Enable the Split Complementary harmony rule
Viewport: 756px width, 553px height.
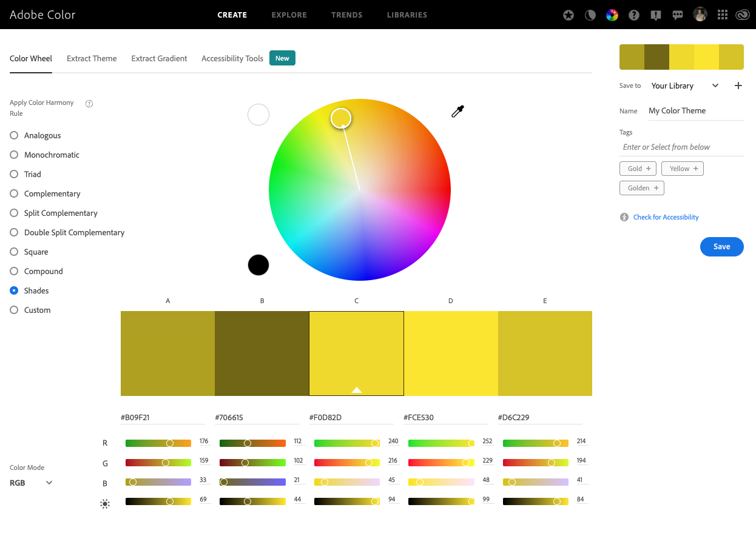14,213
